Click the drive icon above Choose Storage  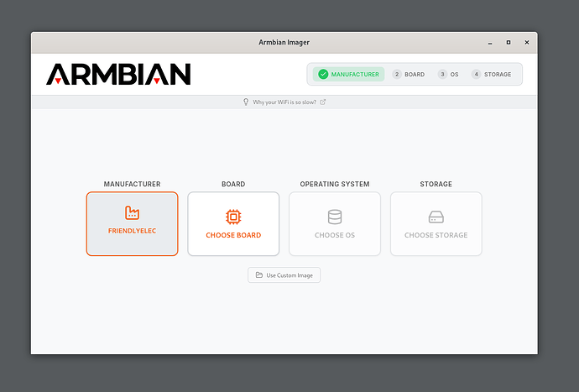pos(436,217)
